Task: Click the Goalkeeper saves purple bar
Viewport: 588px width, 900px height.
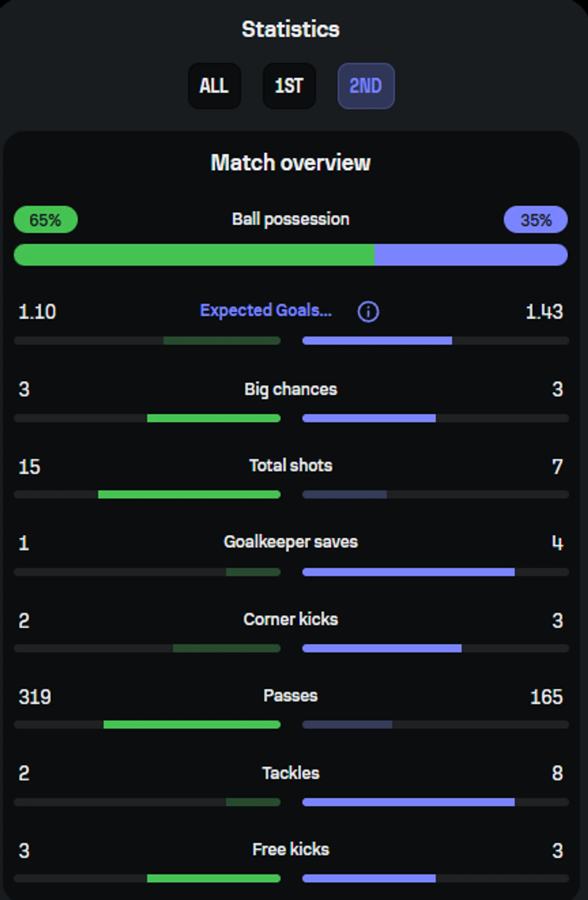Action: 408,572
